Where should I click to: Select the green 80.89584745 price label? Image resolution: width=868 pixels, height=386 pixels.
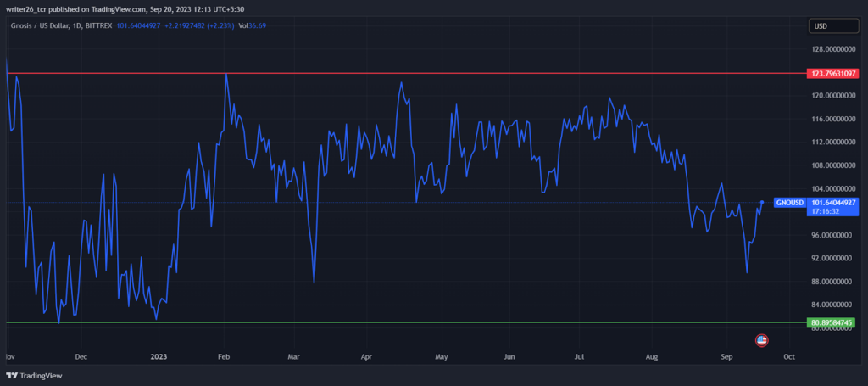(x=831, y=322)
